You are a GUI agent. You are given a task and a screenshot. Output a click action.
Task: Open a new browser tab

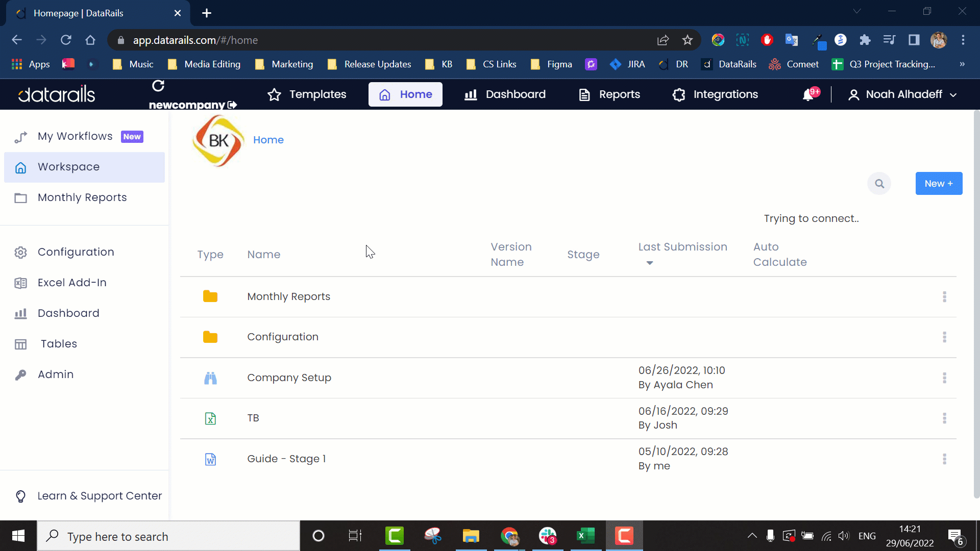tap(207, 13)
